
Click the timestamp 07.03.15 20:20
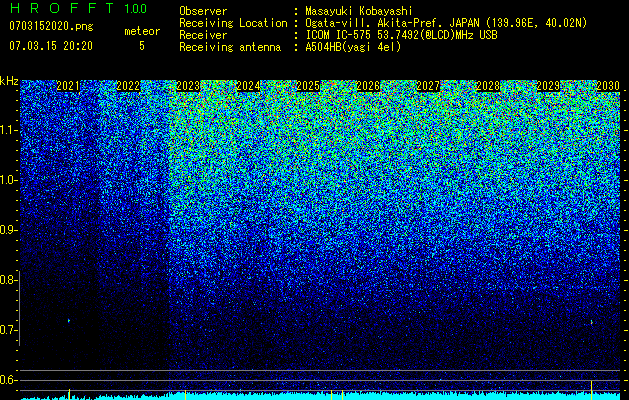pos(51,46)
